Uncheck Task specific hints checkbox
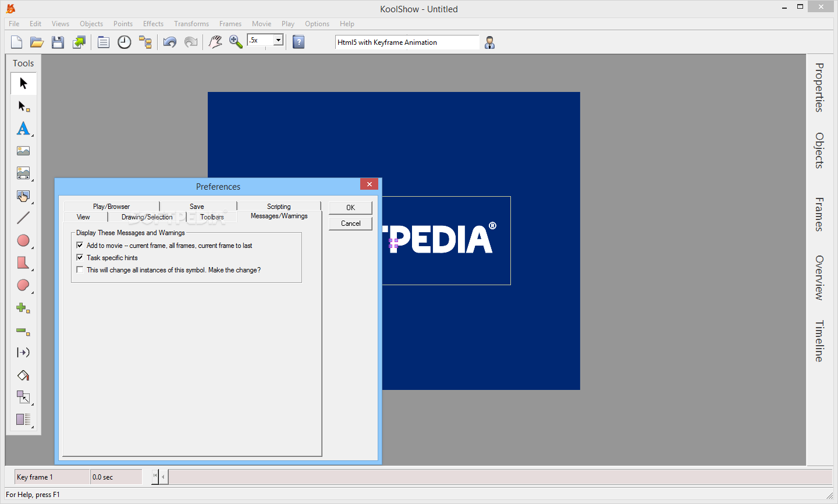Viewport: 838px width, 504px height. (80, 258)
